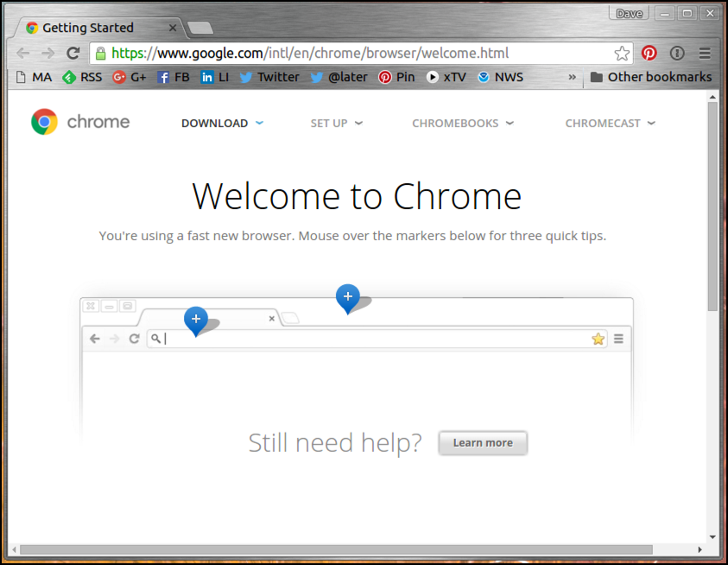Focus the address bar URL

pos(310,54)
